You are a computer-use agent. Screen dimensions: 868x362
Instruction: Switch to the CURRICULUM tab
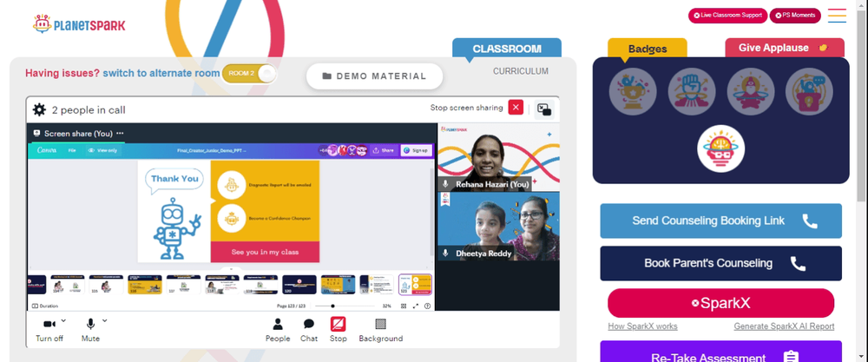[520, 71]
